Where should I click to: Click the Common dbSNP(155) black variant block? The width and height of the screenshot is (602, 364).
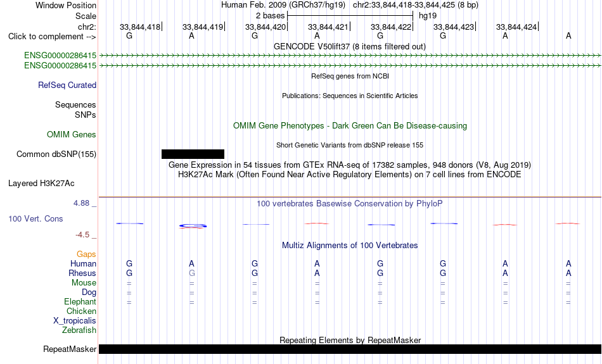(x=193, y=154)
